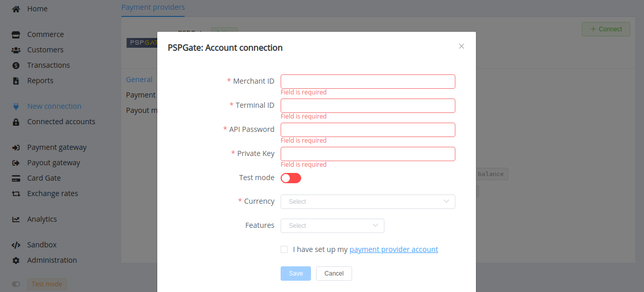Click the Home house icon in sidebar
Image resolution: width=644 pixels, height=292 pixels.
coord(16,9)
